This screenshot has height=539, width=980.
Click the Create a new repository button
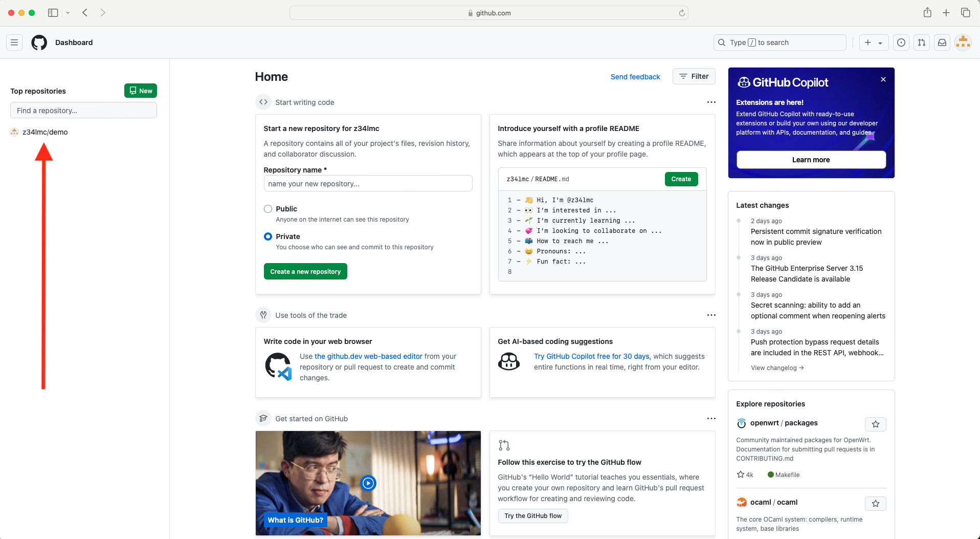pyautogui.click(x=305, y=271)
